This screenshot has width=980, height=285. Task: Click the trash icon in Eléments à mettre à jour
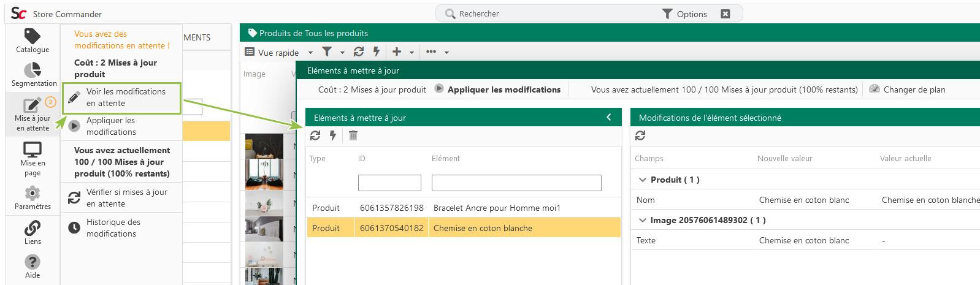[x=353, y=135]
